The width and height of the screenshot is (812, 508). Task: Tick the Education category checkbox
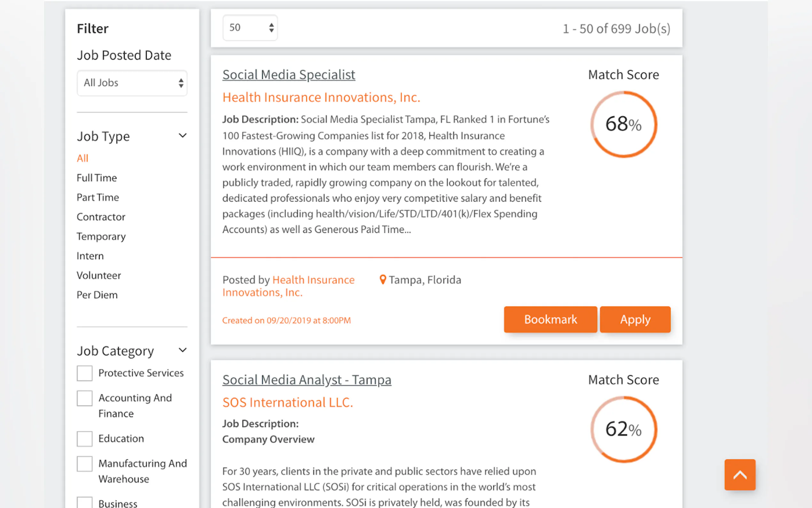click(x=84, y=439)
